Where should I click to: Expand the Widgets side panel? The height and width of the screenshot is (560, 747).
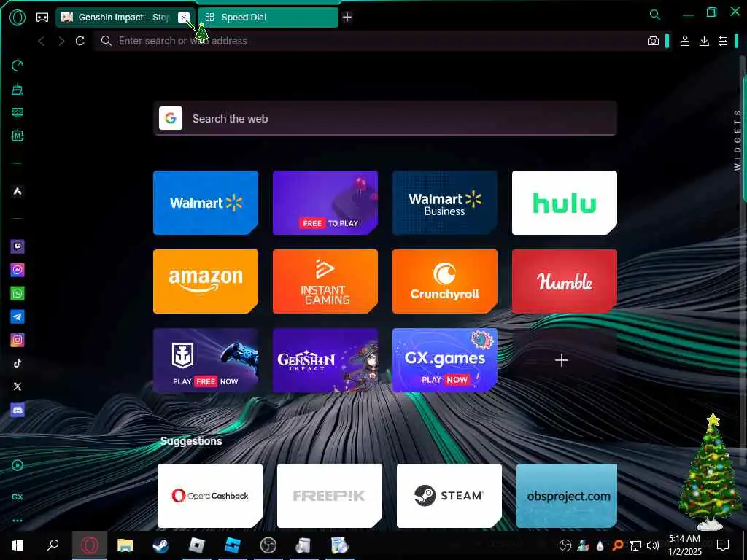click(738, 140)
